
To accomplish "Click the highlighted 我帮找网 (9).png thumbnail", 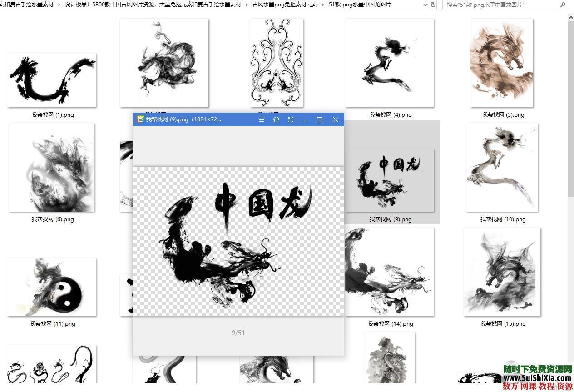I will pyautogui.click(x=390, y=180).
